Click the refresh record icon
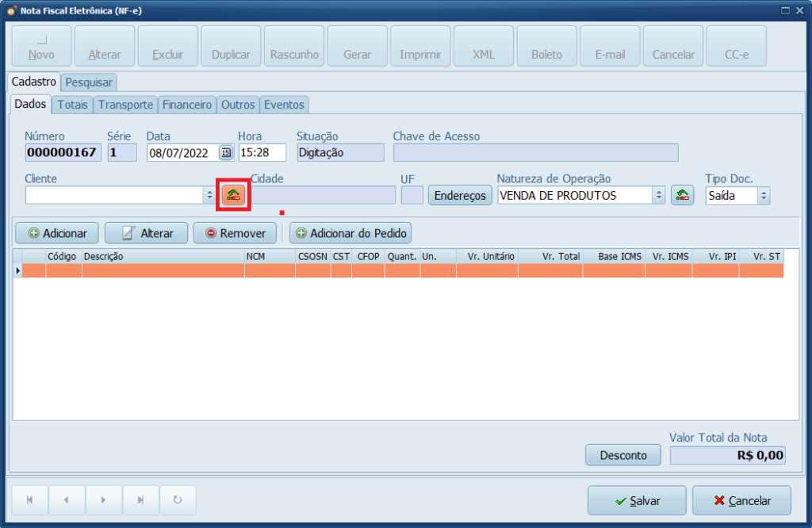Viewport: 812px width, 528px height. tap(178, 500)
